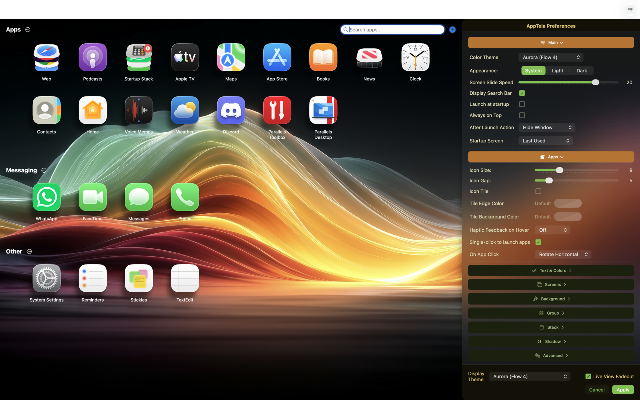The height and width of the screenshot is (400, 640).
Task: Disable the Display Search Bar checkbox
Action: coord(522,92)
